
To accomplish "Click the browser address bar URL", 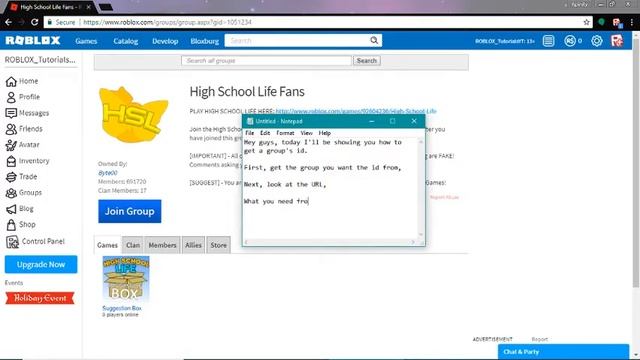I will pyautogui.click(x=167, y=22).
